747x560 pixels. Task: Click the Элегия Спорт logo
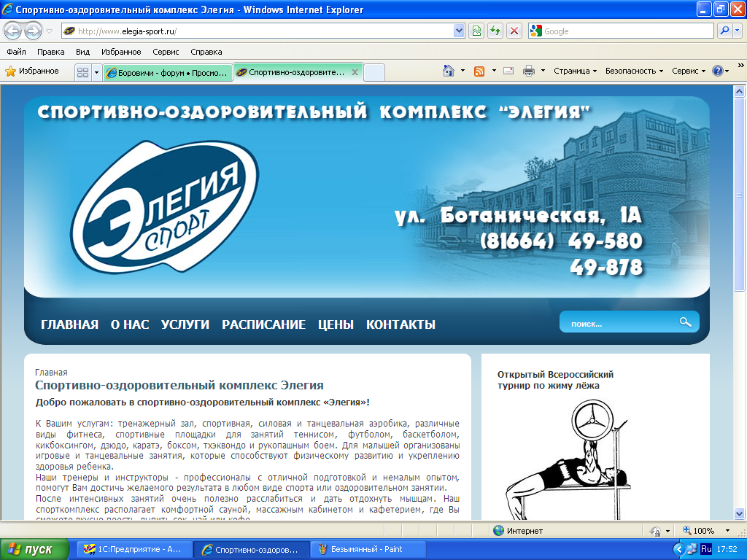165,206
